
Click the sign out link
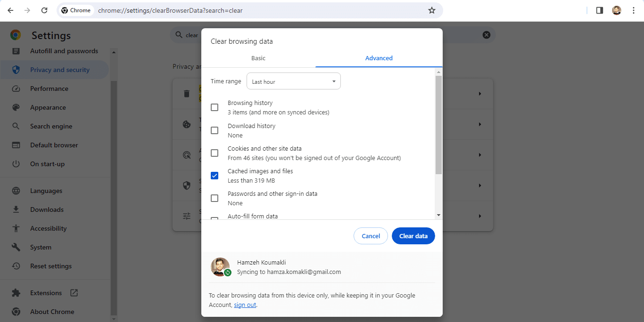[245, 305]
